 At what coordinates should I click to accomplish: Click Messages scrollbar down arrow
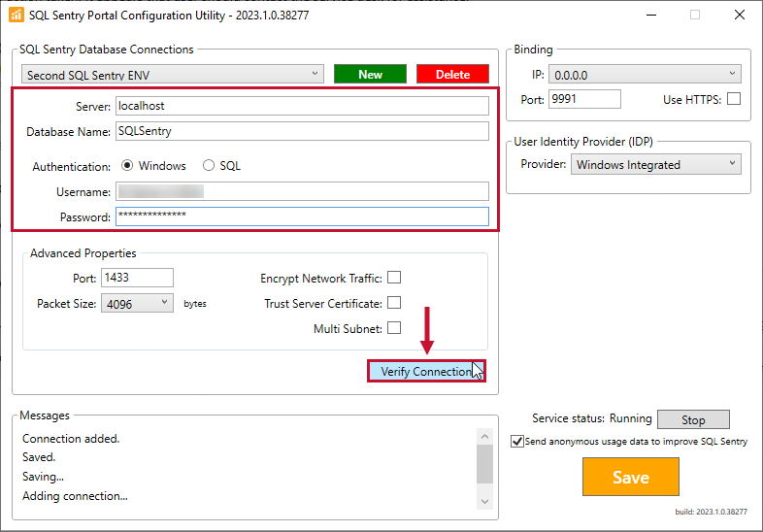pos(484,501)
